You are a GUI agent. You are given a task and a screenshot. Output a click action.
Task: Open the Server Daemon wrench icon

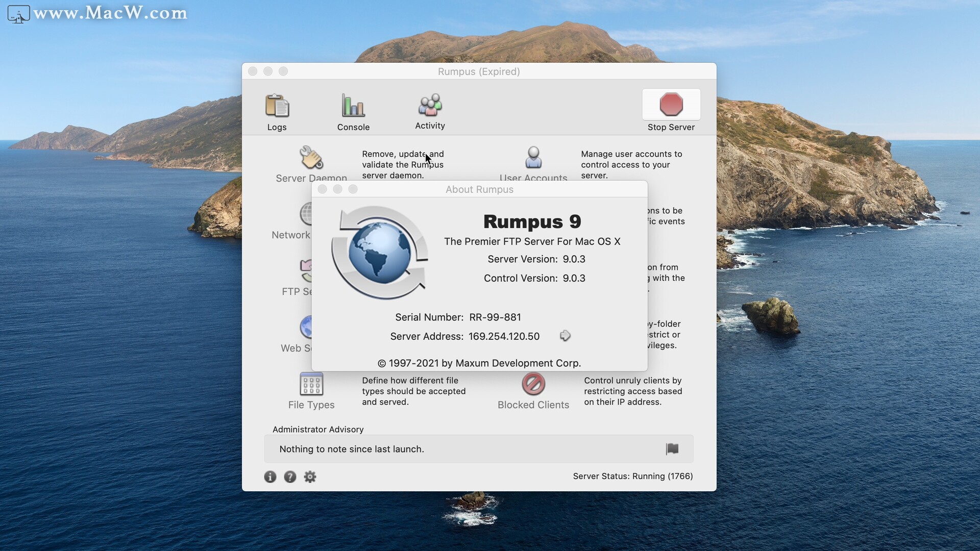click(311, 158)
